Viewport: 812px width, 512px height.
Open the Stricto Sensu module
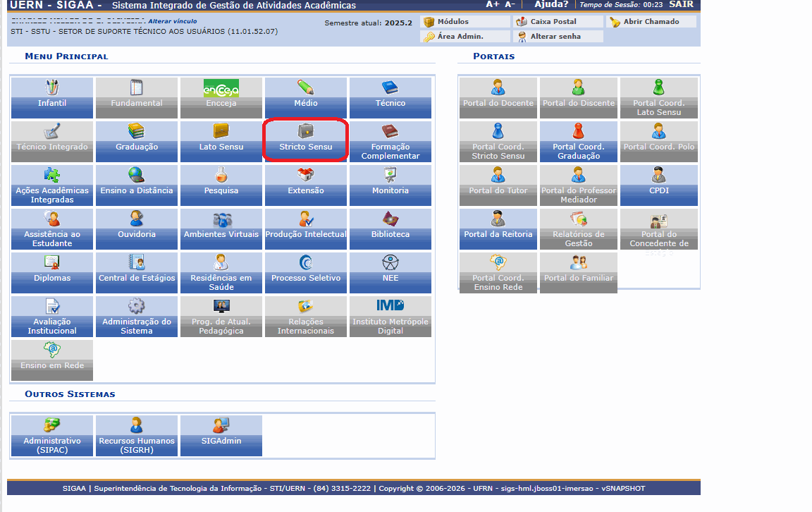tap(305, 140)
